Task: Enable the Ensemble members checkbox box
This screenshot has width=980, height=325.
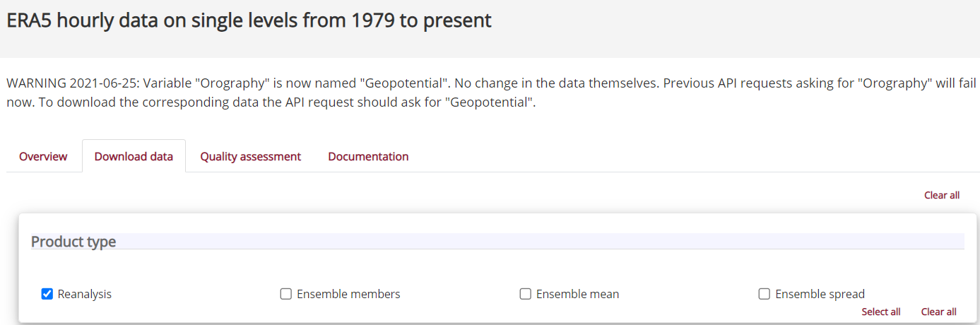Action: [x=286, y=294]
